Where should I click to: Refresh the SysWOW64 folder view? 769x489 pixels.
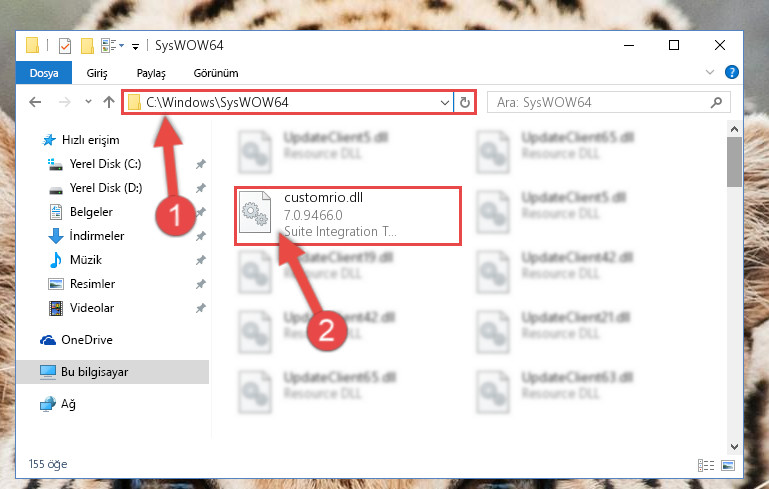(x=464, y=103)
